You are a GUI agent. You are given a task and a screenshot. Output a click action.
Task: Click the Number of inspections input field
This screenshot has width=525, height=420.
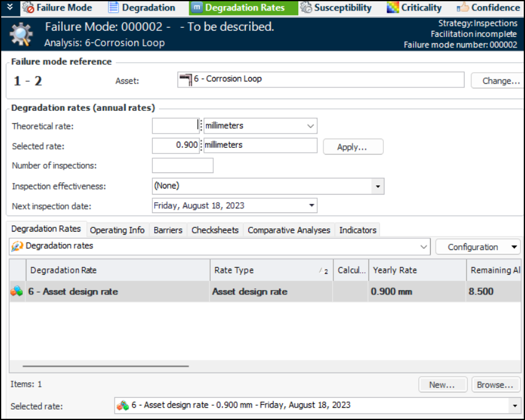pyautogui.click(x=182, y=166)
